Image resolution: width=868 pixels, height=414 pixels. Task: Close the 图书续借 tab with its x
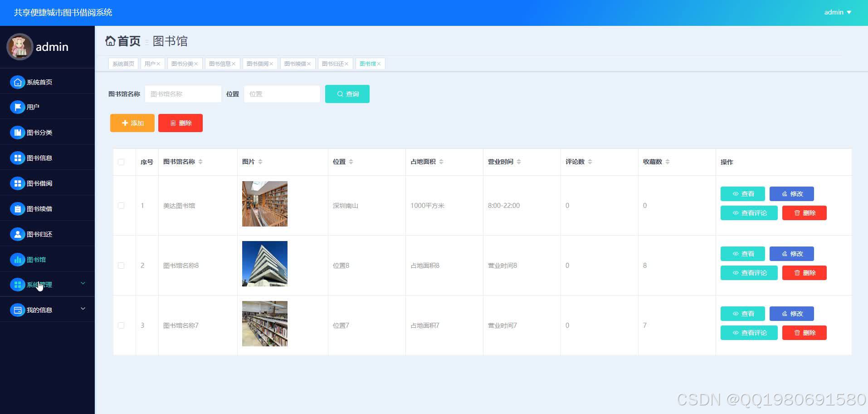coord(309,64)
